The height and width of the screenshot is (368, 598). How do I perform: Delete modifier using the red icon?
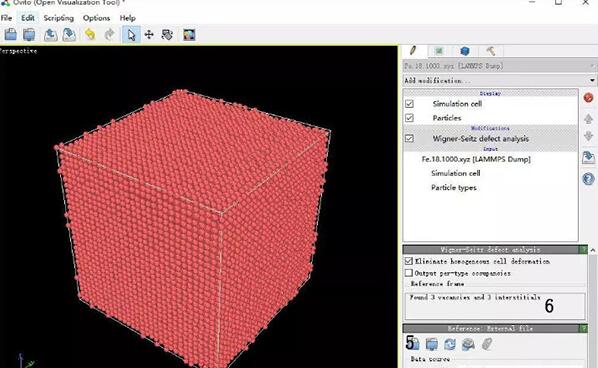click(x=588, y=98)
